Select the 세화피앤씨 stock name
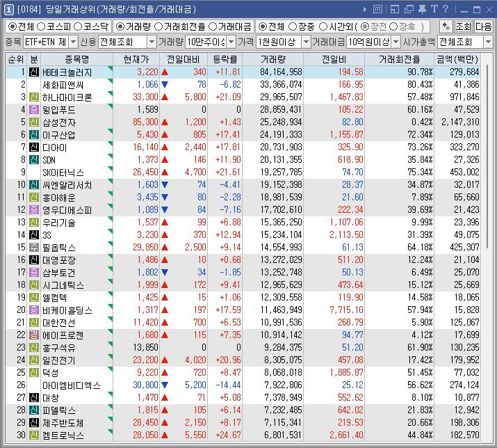497x448 pixels. [63, 85]
